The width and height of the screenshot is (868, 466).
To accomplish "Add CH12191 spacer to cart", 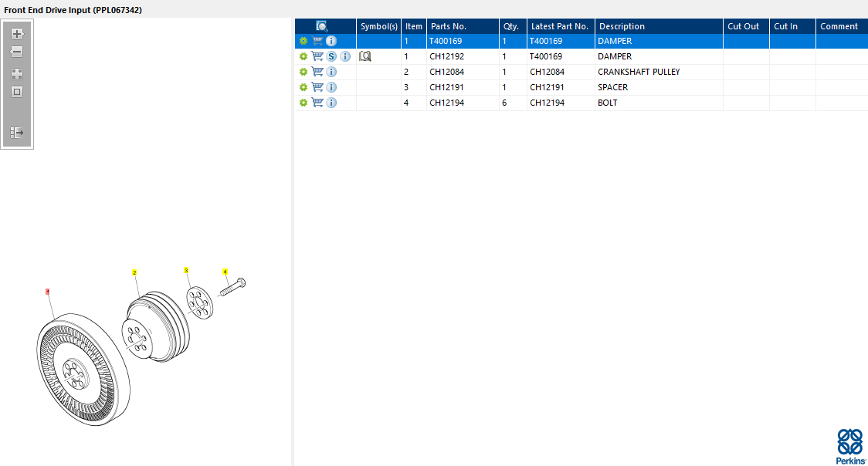I will tap(317, 86).
